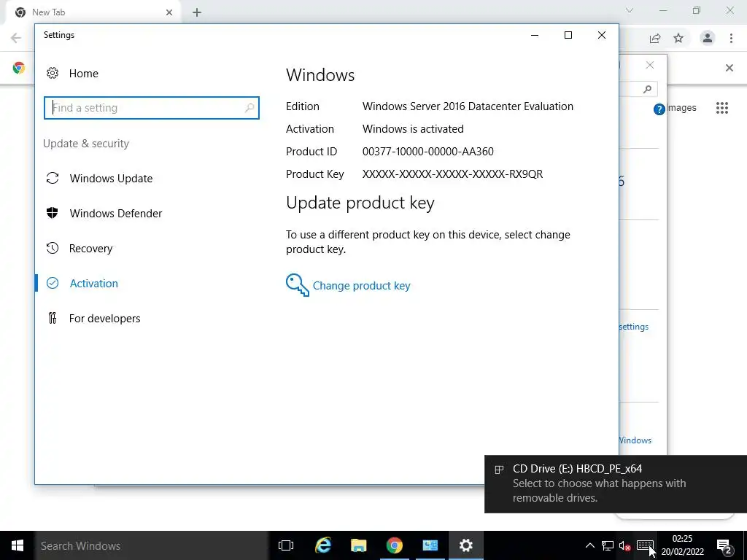Open Task View on the taskbar
Image resolution: width=747 pixels, height=560 pixels.
pyautogui.click(x=286, y=545)
